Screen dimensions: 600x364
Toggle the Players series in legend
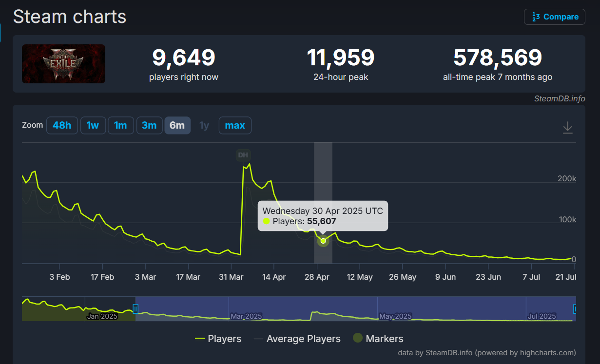(x=218, y=338)
